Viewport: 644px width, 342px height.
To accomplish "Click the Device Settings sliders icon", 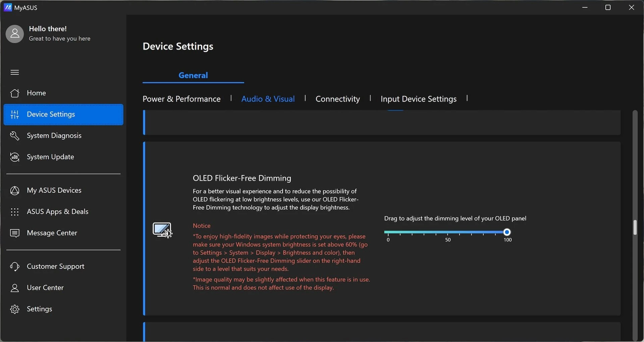I will click(x=15, y=115).
